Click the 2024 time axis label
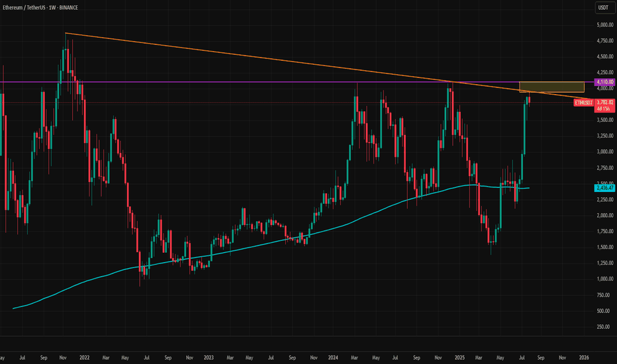617x364 pixels. pyautogui.click(x=333, y=357)
